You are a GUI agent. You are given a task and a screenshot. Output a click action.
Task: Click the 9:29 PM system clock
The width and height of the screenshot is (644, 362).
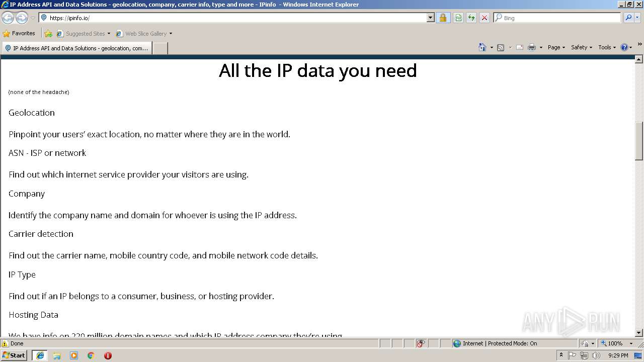point(618,355)
